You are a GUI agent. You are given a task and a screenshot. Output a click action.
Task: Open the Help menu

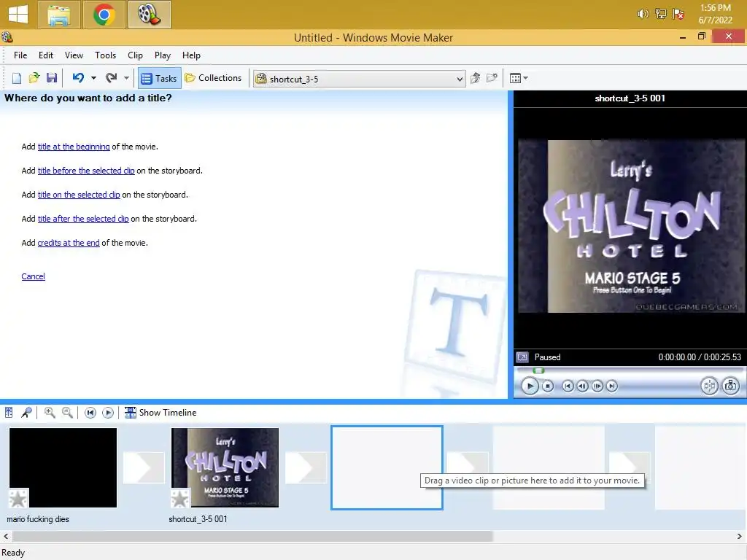[191, 55]
